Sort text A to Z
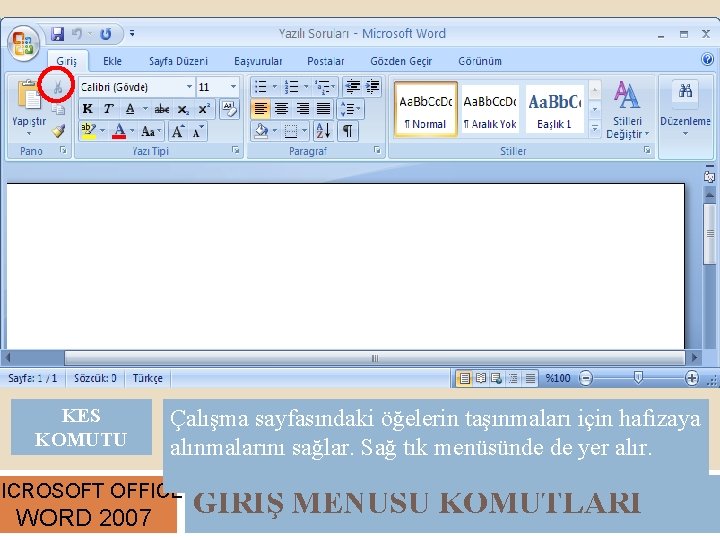720x540 pixels. tap(323, 131)
